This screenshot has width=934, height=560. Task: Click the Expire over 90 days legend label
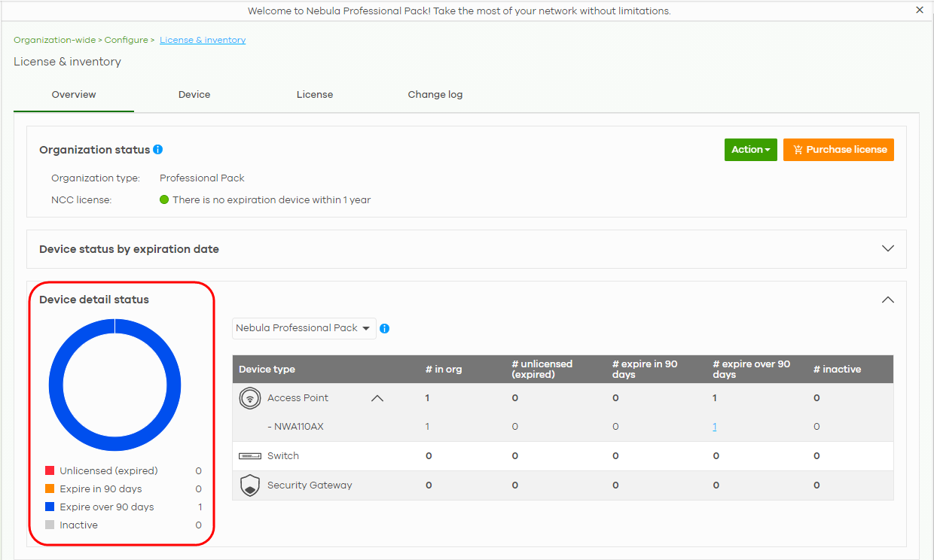click(107, 507)
